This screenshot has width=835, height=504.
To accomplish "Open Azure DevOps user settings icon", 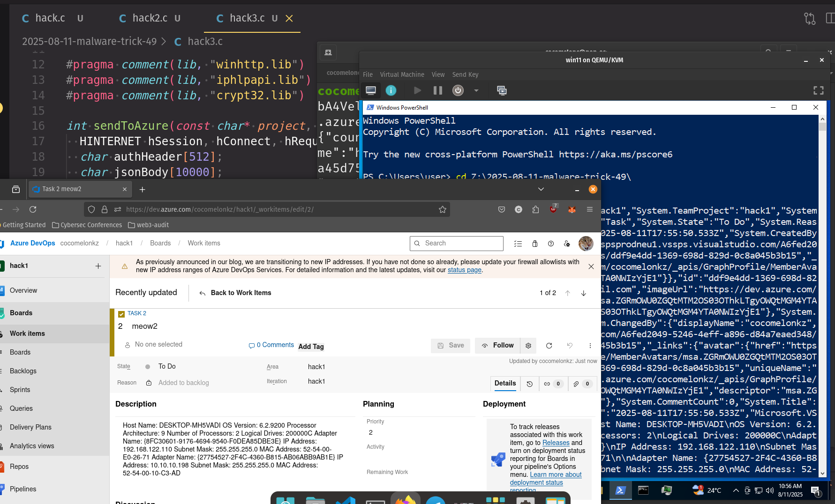I will (567, 244).
